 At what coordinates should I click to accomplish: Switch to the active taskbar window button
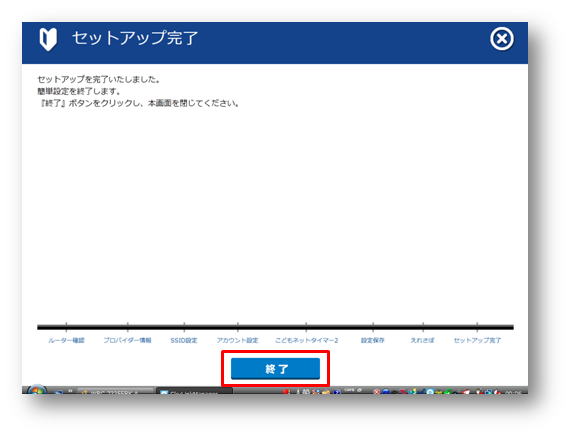pyautogui.click(x=194, y=391)
